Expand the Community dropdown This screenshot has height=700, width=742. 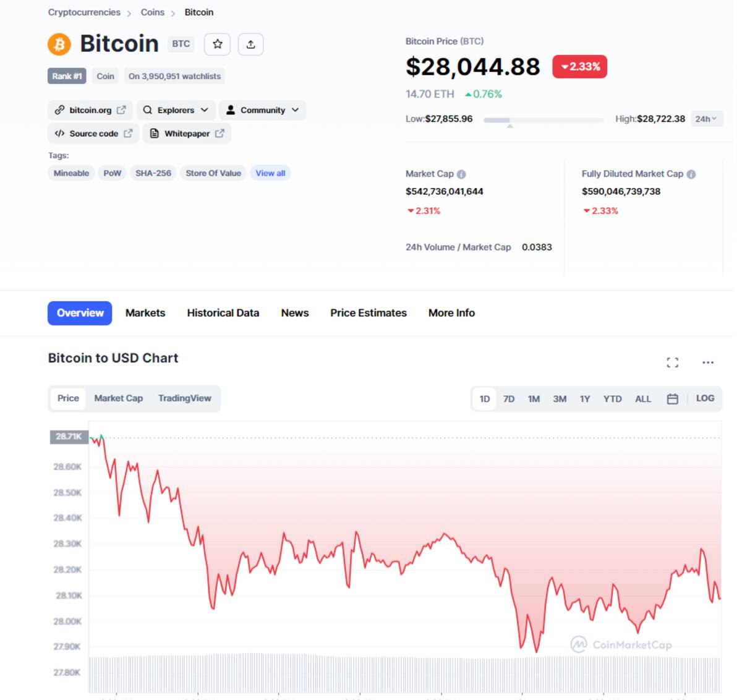pyautogui.click(x=263, y=110)
